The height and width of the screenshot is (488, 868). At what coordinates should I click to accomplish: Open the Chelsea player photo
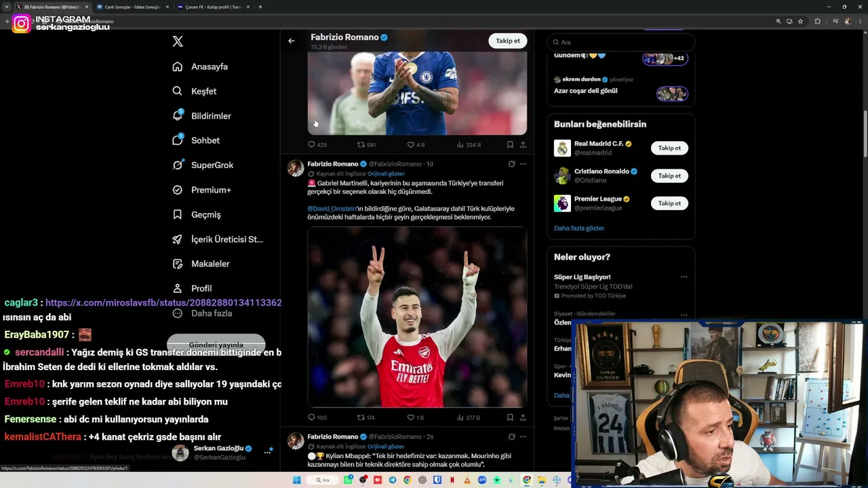[x=417, y=94]
